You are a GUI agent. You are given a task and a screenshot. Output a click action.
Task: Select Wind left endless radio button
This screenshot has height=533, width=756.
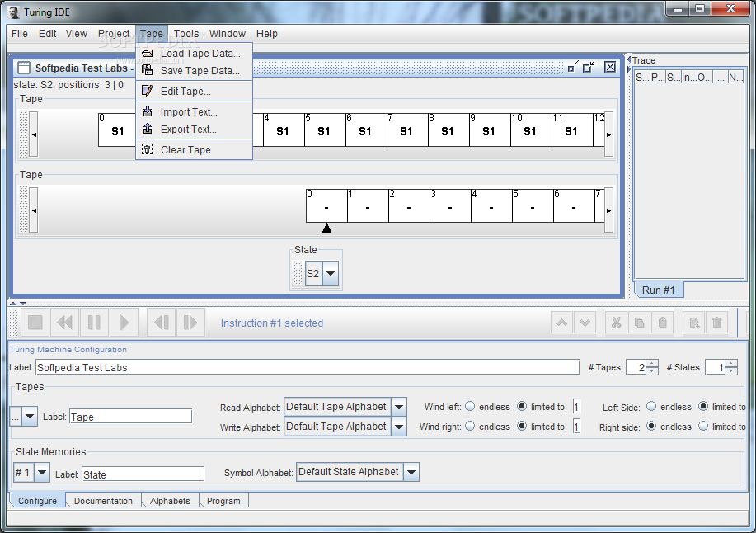tap(470, 407)
